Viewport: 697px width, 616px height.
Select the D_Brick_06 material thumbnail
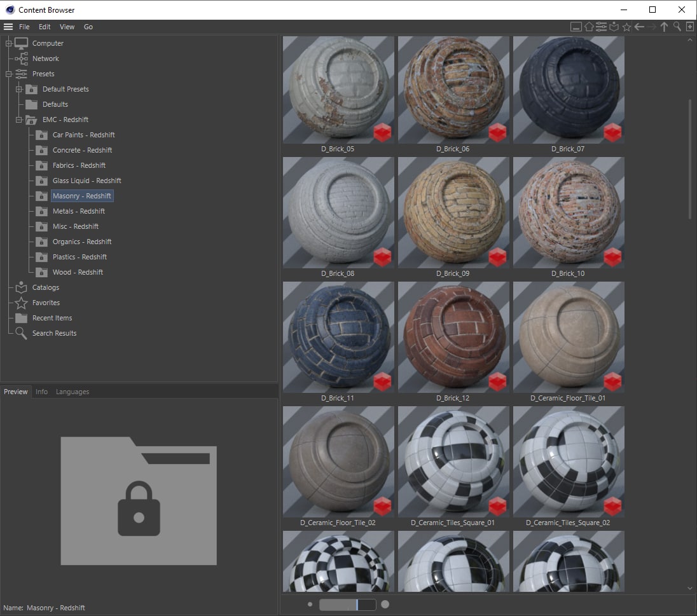pos(453,90)
